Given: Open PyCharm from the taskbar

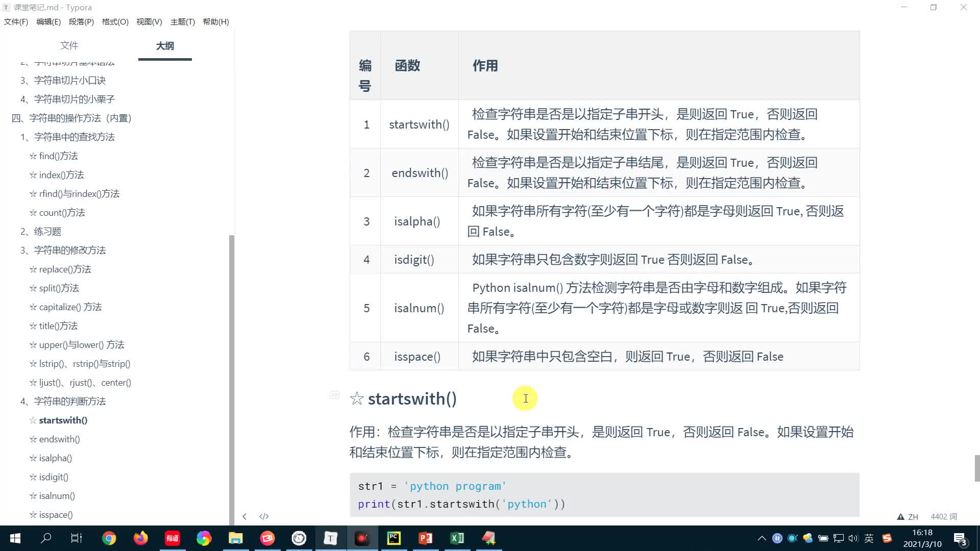Looking at the screenshot, I should (x=394, y=538).
